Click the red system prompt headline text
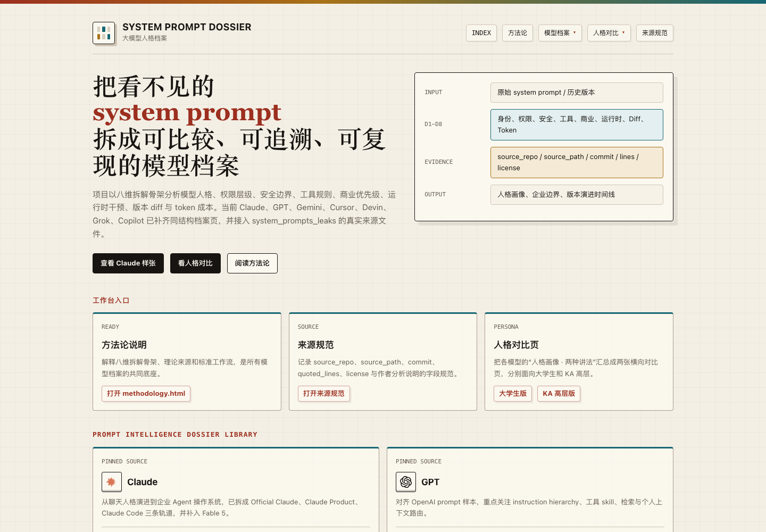The height and width of the screenshot is (532, 766). click(187, 113)
